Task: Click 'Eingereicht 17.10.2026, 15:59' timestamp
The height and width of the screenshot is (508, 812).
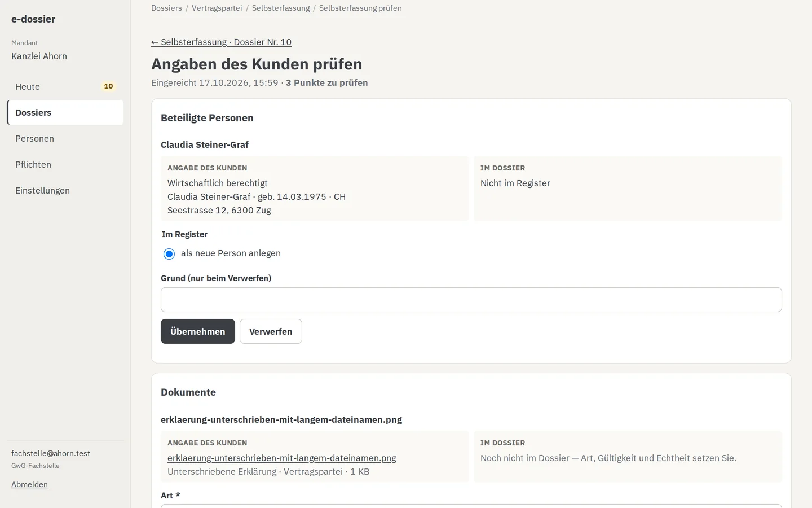Action: [215, 82]
